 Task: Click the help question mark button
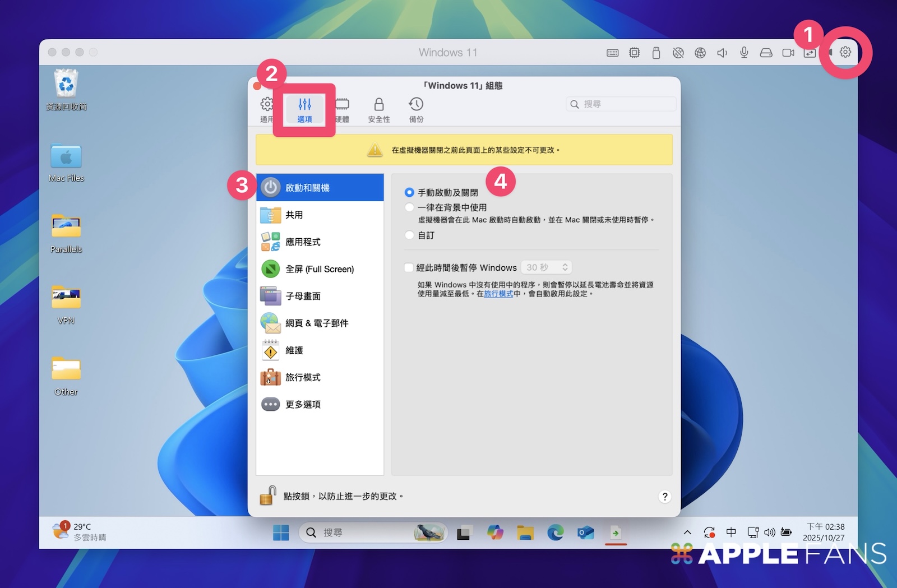pyautogui.click(x=664, y=497)
